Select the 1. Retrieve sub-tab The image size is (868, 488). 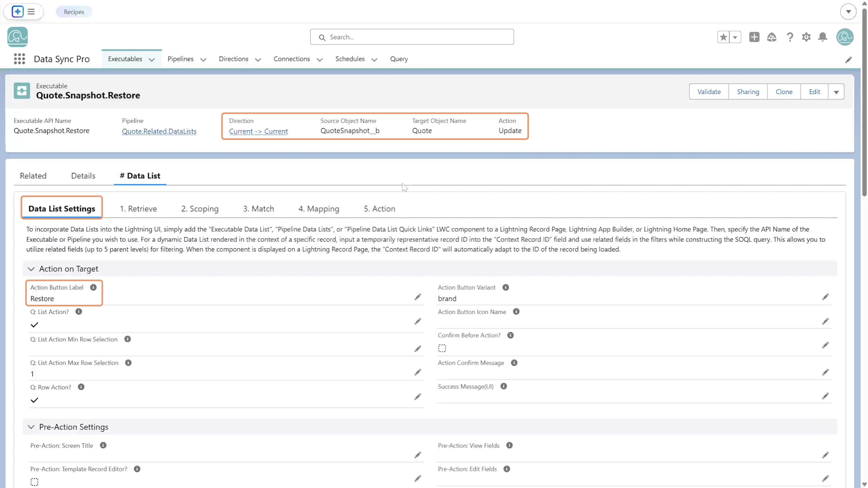[138, 209]
